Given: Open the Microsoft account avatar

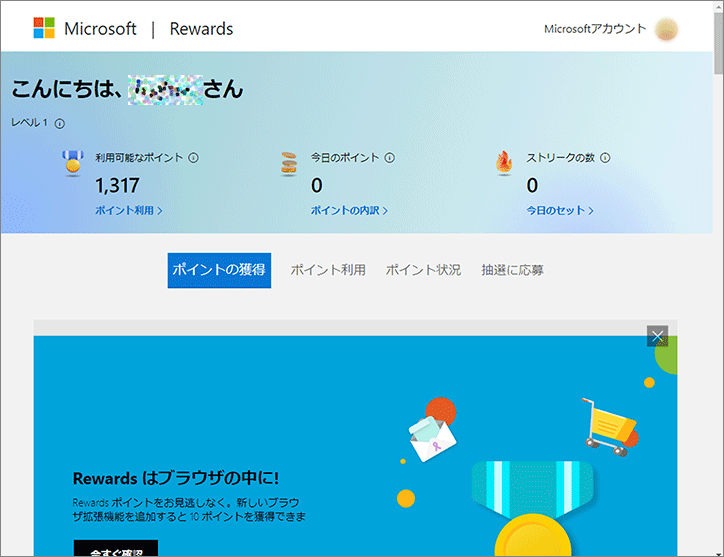Looking at the screenshot, I should click(x=666, y=29).
